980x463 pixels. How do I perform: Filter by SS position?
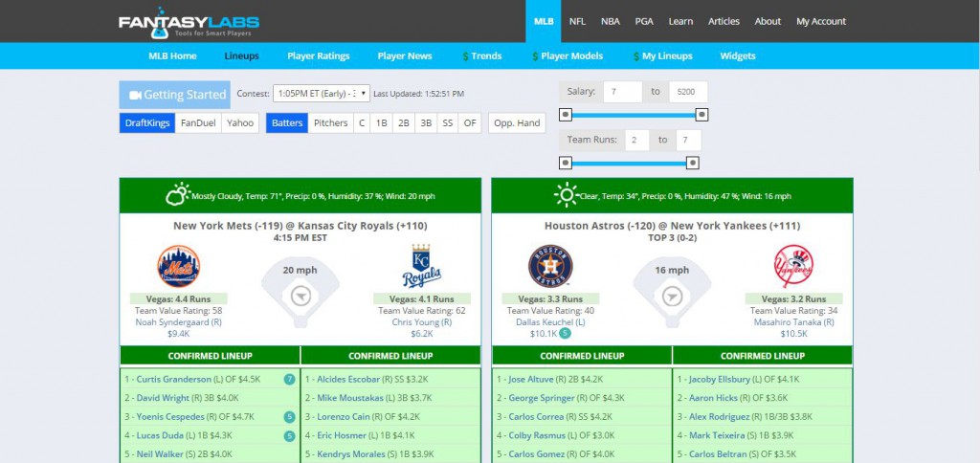448,123
